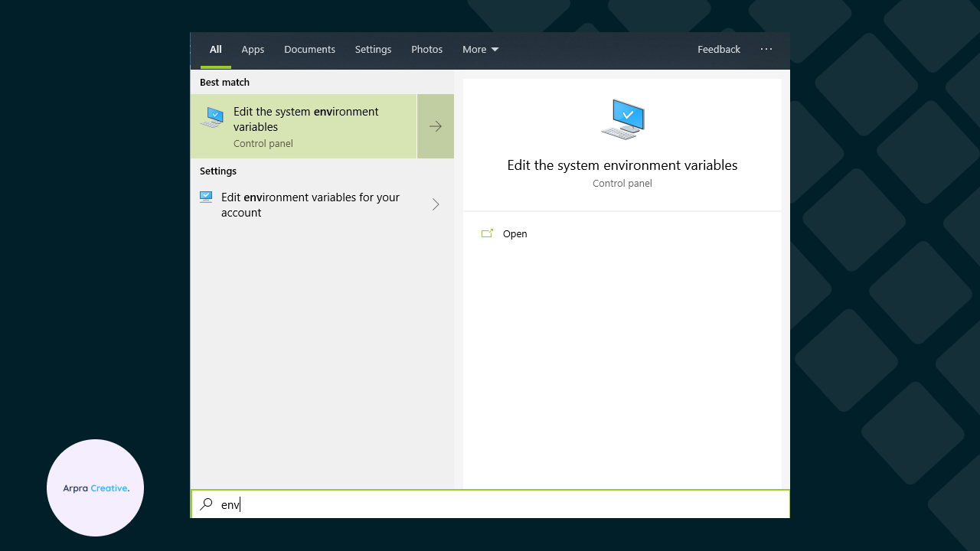Select the Photos filter tab
The height and width of the screenshot is (551, 980).
426,49
